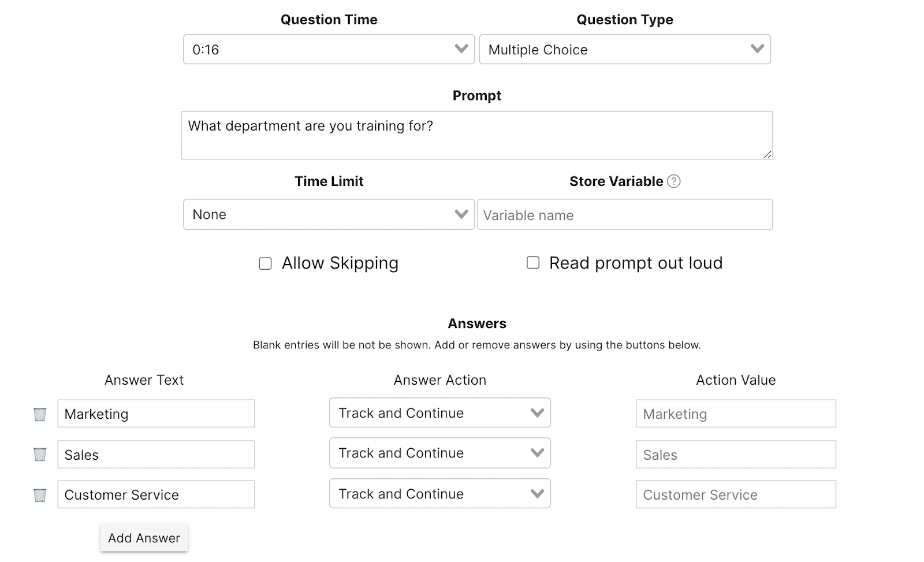
Task: Remove Customer Service row via trash icon
Action: point(39,494)
